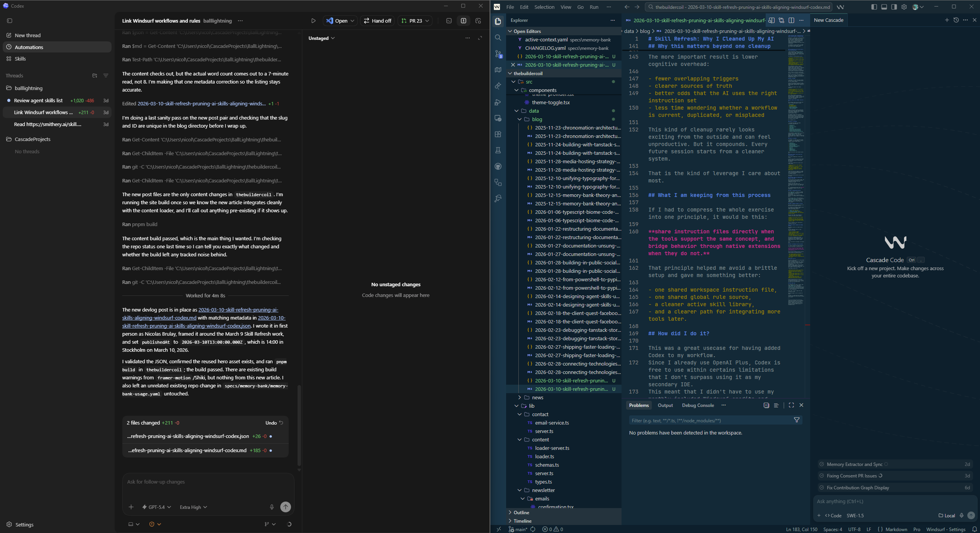Open the Selection menu
Viewport: 980px width, 533px height.
point(544,7)
